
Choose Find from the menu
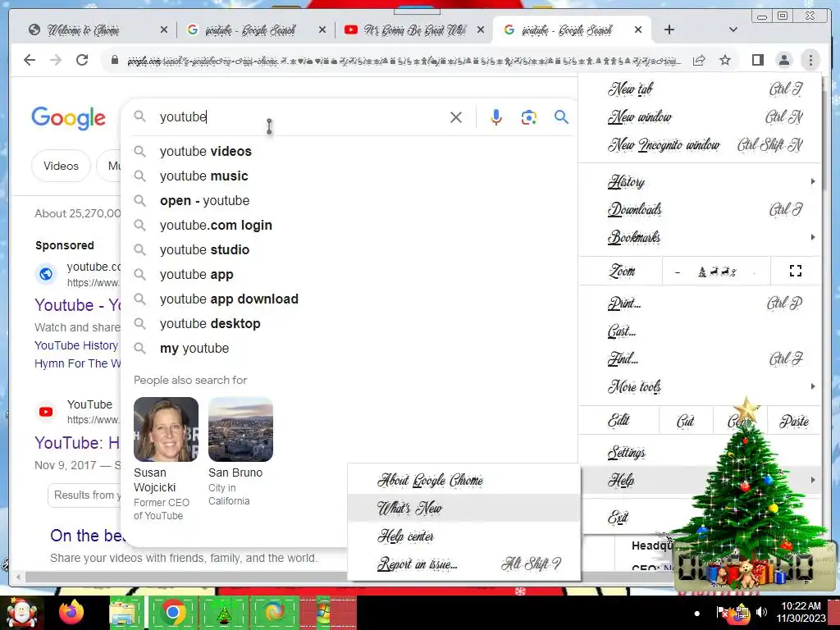(701, 358)
